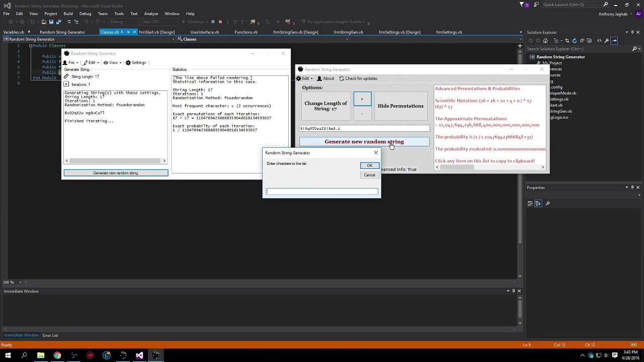
Task: Click the Categorized icon in Properties panel
Action: pyautogui.click(x=530, y=204)
